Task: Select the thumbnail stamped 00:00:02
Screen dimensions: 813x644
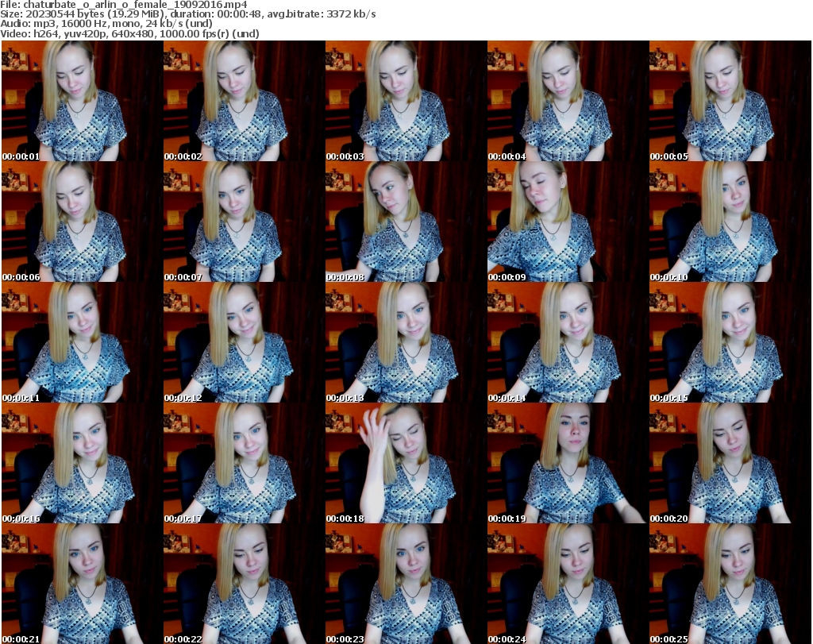Action: (x=245, y=101)
